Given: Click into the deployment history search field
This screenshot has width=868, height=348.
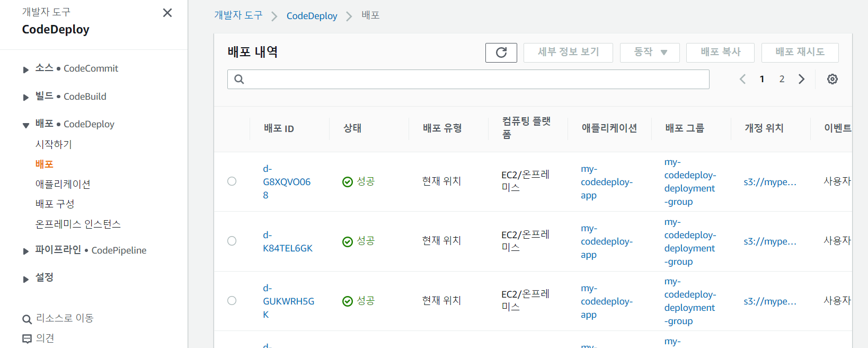Looking at the screenshot, I should pyautogui.click(x=468, y=79).
